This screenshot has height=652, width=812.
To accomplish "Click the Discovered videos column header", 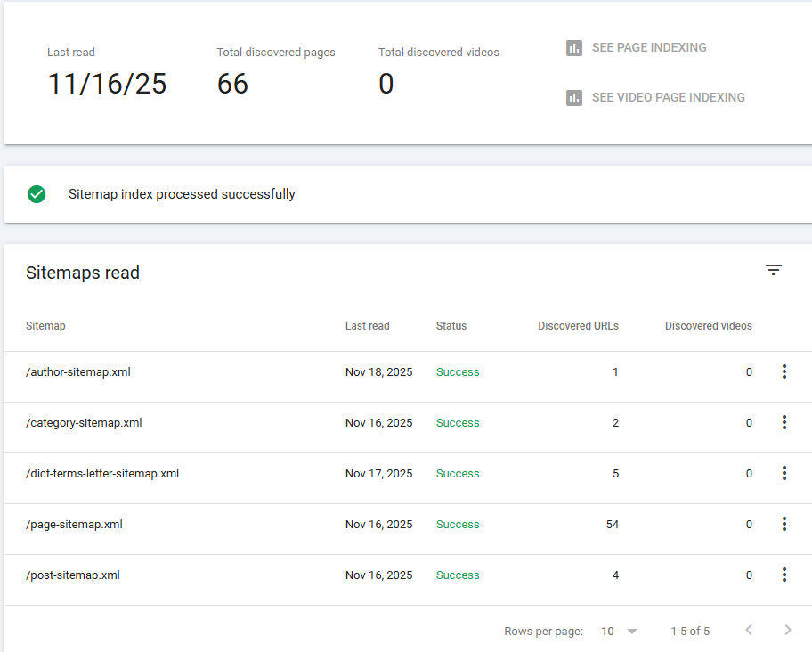I will pyautogui.click(x=708, y=326).
